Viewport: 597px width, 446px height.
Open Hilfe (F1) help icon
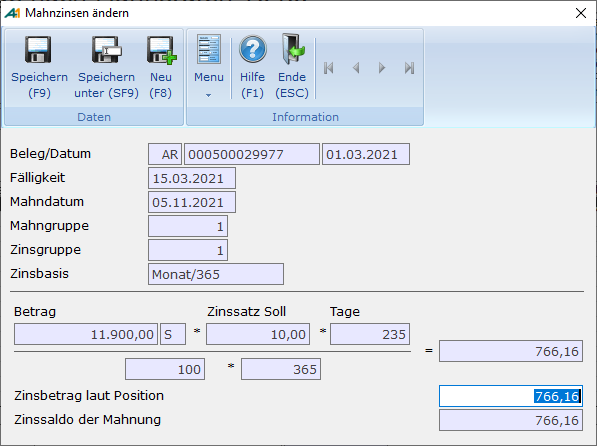(x=252, y=49)
